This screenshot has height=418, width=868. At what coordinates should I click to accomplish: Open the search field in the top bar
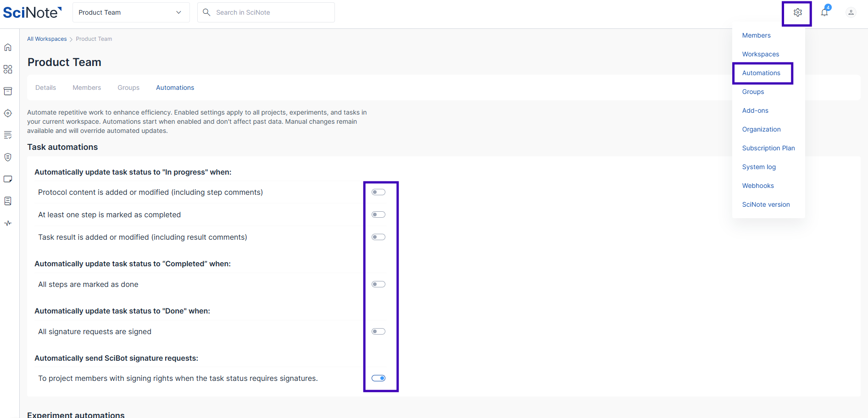point(266,12)
